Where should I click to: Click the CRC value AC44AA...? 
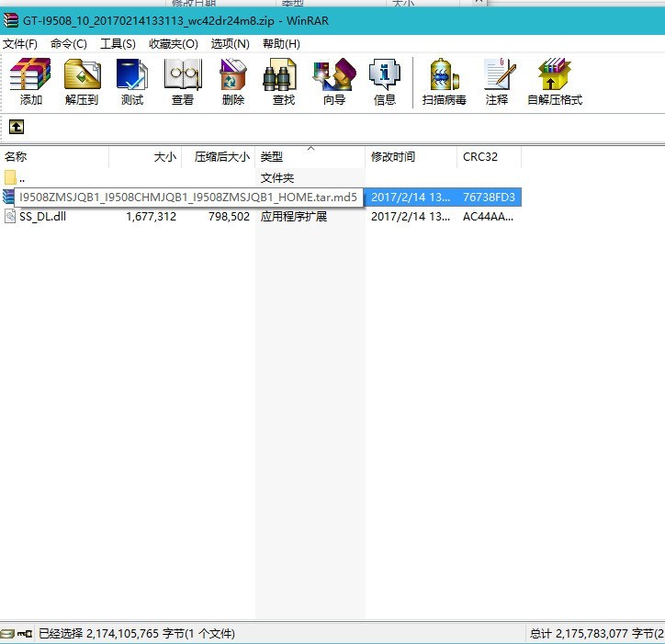click(x=488, y=217)
